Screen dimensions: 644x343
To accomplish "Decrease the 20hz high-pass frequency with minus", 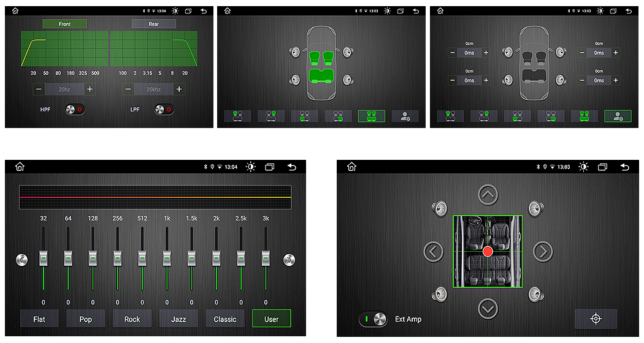I will [x=39, y=89].
